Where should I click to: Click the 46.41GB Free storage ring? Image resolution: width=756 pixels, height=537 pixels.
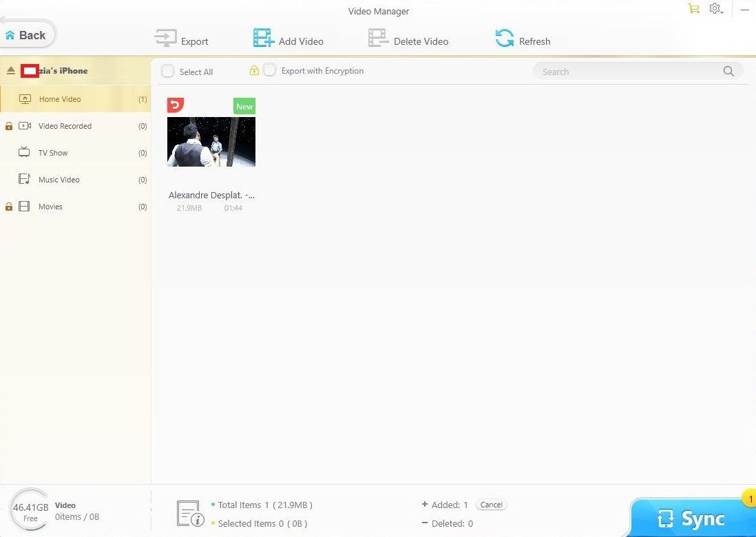point(30,510)
